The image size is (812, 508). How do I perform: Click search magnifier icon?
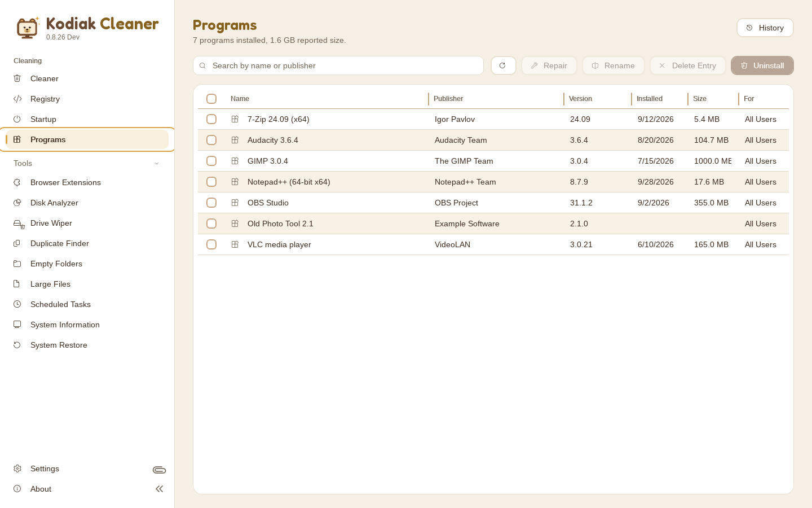[202, 65]
